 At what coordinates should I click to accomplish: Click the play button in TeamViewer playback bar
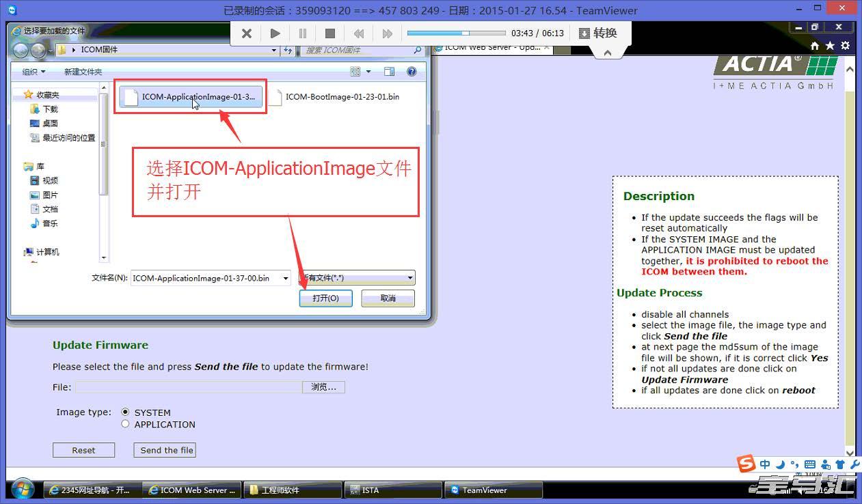pos(275,33)
